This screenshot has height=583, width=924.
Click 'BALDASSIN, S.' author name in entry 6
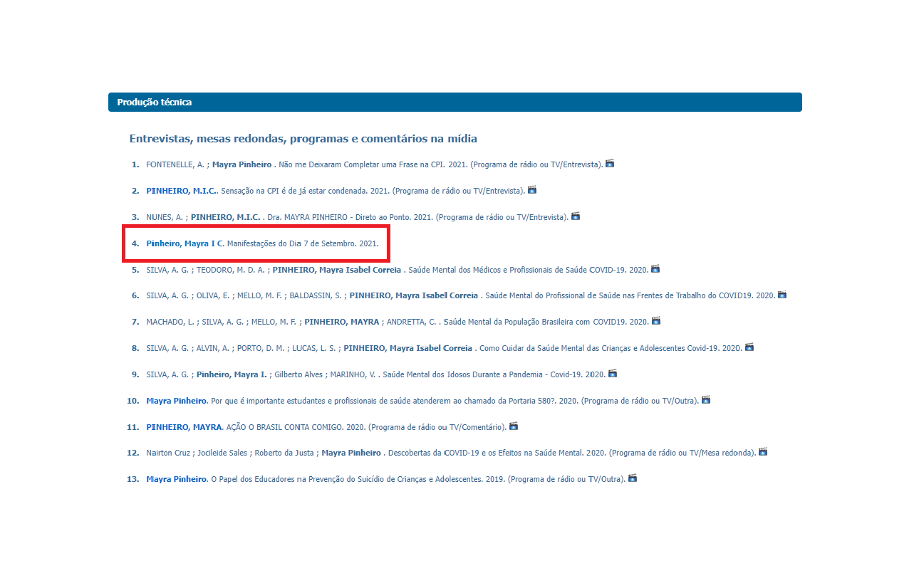tap(316, 295)
